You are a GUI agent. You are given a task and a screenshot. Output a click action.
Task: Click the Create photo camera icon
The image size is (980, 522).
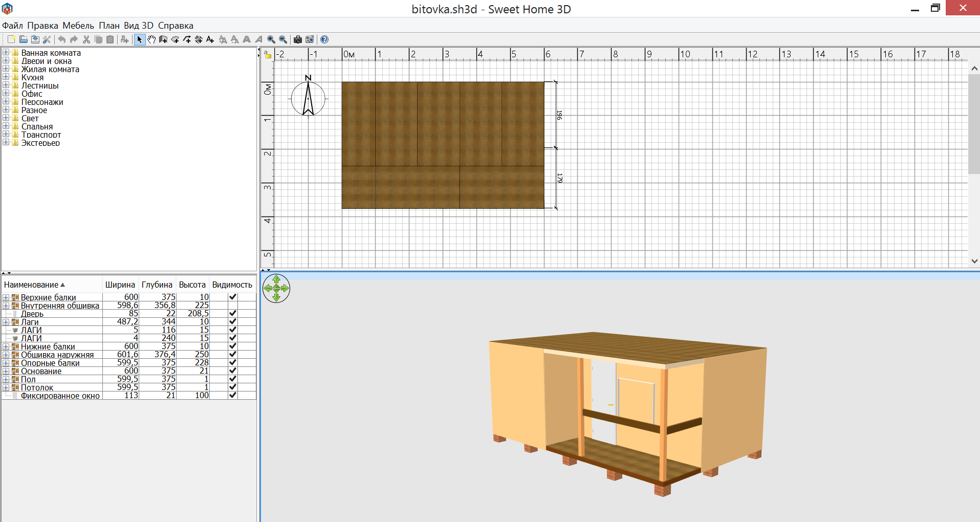pos(297,39)
